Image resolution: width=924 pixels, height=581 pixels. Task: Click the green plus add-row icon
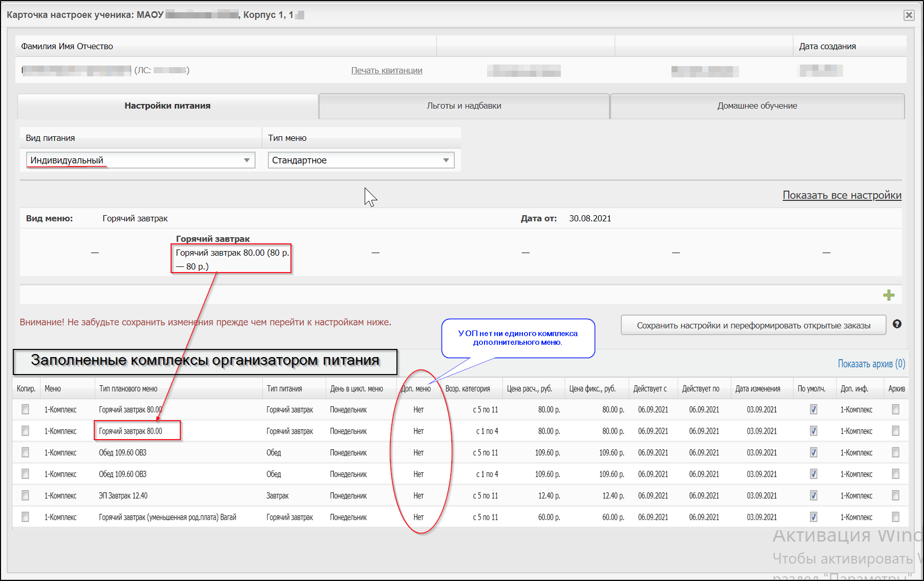click(x=889, y=295)
